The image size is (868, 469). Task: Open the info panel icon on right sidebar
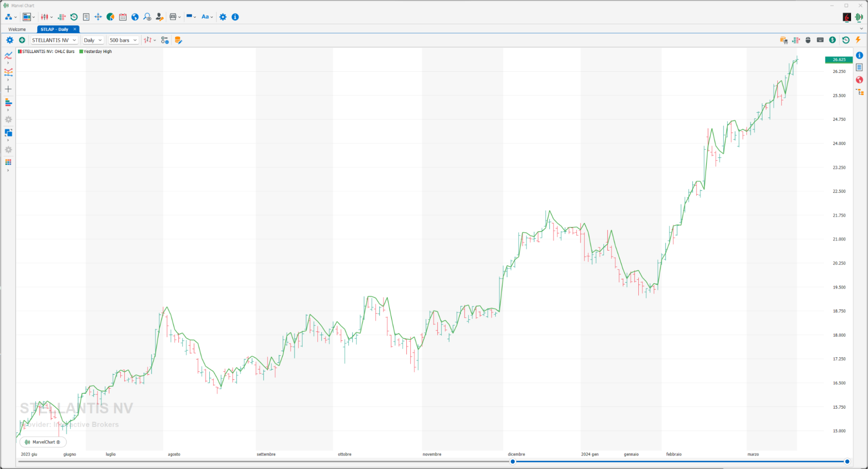click(x=859, y=55)
